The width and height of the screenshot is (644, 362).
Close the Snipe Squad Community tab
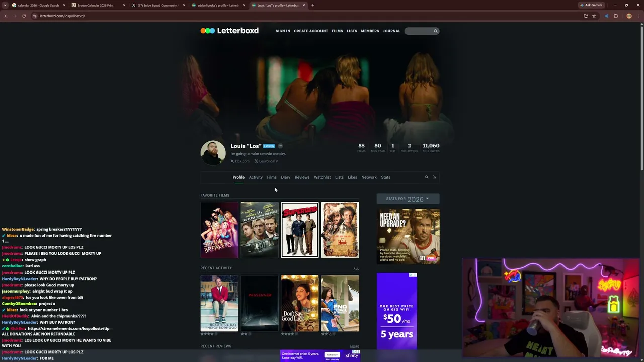[x=184, y=5]
